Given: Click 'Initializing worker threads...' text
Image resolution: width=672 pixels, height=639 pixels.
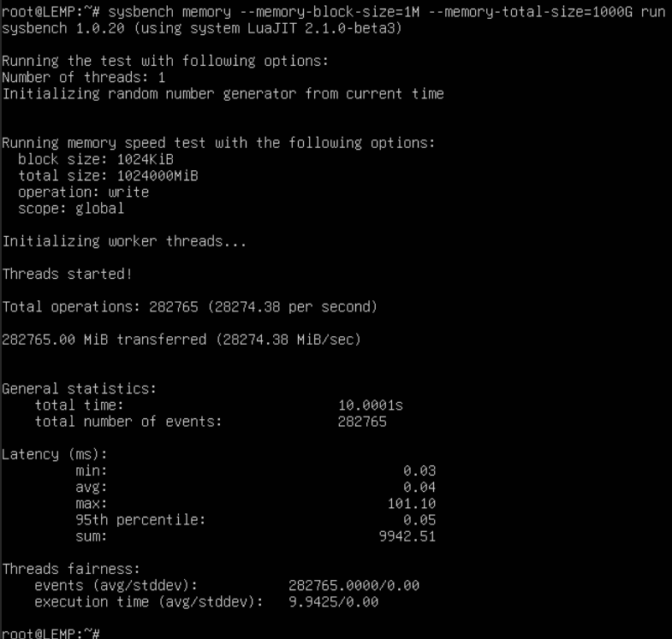Looking at the screenshot, I should pyautogui.click(x=124, y=241).
